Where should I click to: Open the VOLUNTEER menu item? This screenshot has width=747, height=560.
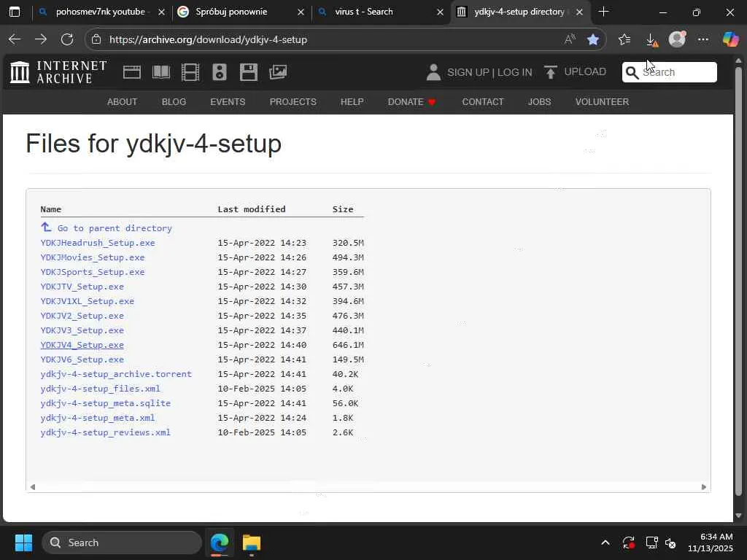click(x=602, y=102)
